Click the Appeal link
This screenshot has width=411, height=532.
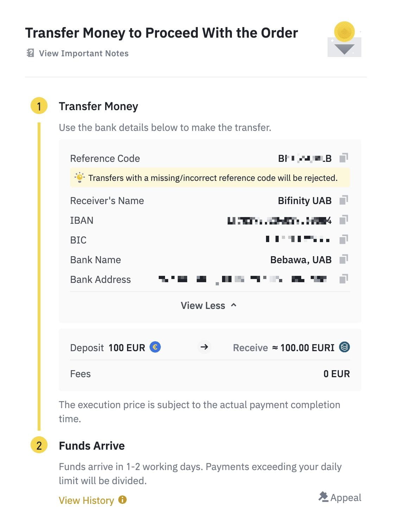346,498
